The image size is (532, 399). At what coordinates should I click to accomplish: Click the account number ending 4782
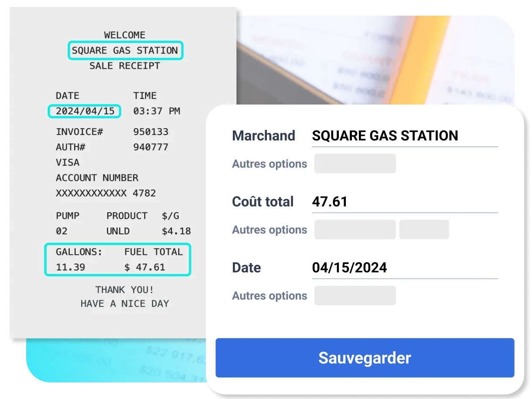(106, 193)
